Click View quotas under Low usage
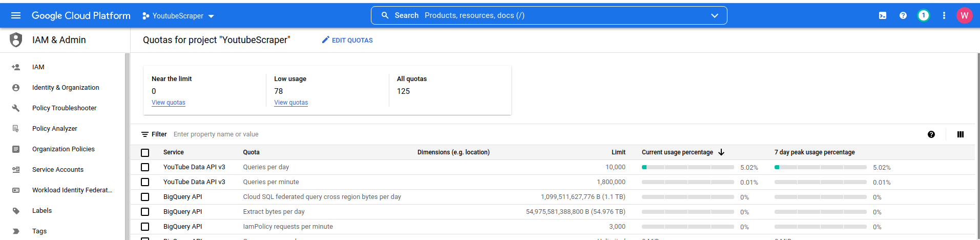The image size is (980, 240). click(291, 103)
